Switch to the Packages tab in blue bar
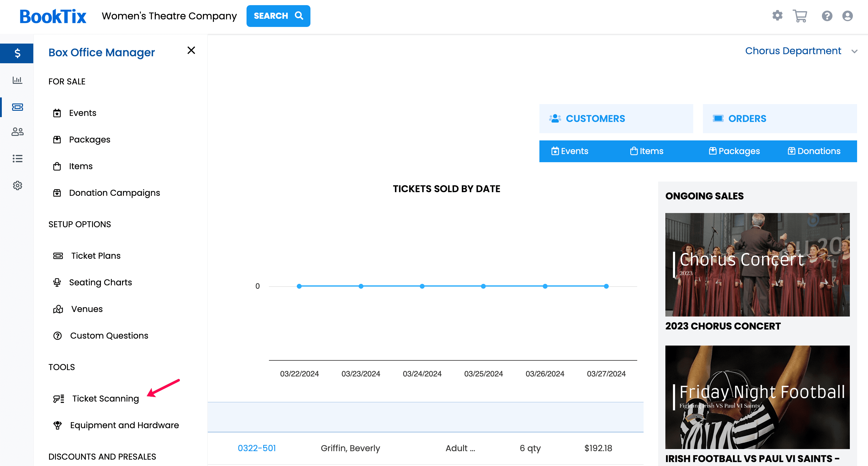Viewport: 868px width, 466px height. pyautogui.click(x=734, y=151)
